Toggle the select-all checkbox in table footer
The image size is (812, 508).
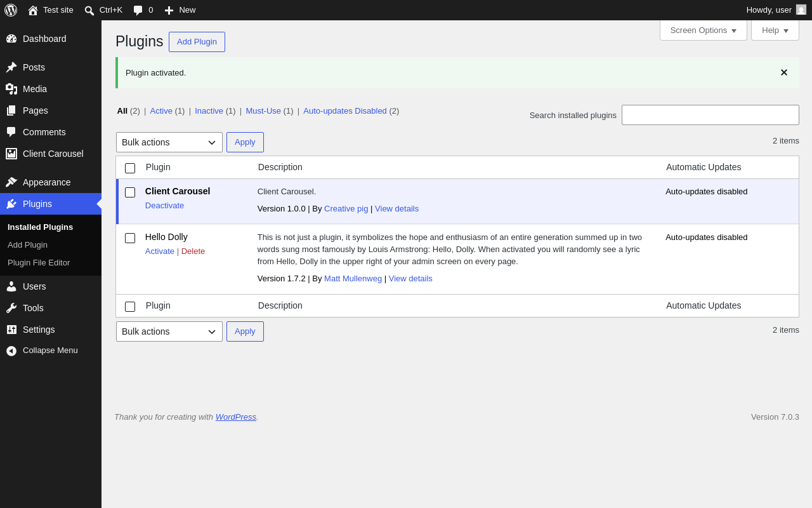(130, 307)
